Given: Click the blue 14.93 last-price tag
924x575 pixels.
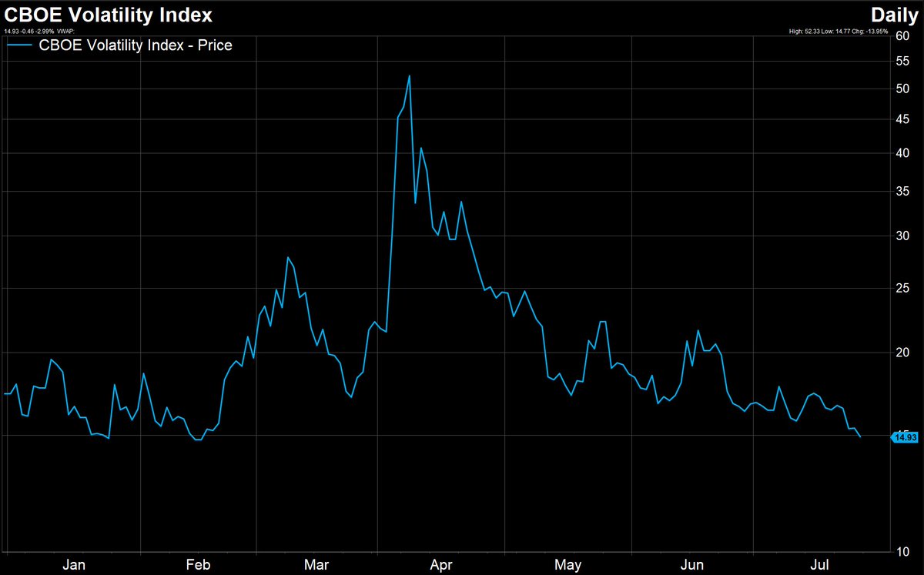Looking at the screenshot, I should [x=904, y=437].
